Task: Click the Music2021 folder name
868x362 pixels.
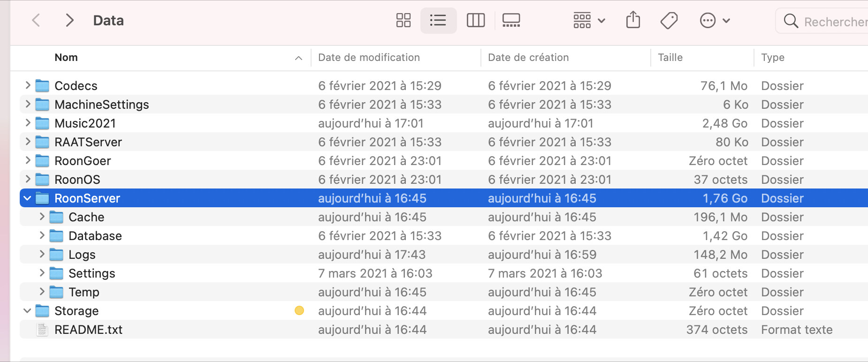Action: tap(85, 123)
